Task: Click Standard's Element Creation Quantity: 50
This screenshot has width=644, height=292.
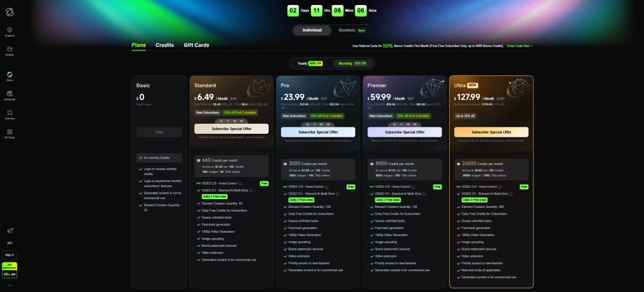Action: 222,203
